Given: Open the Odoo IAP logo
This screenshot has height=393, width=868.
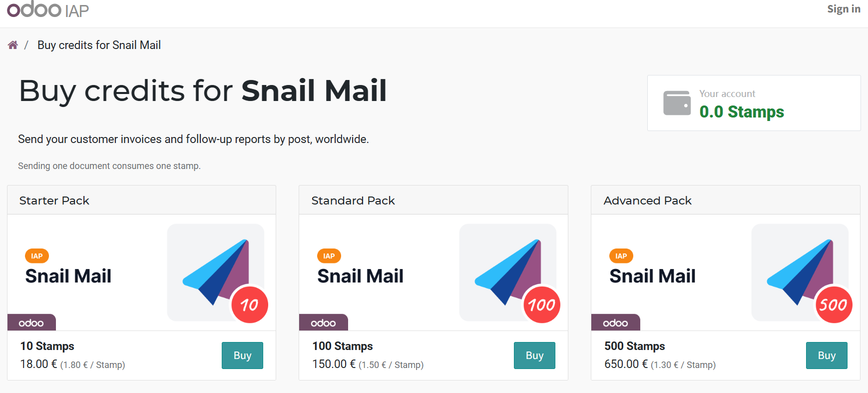Looking at the screenshot, I should [48, 9].
